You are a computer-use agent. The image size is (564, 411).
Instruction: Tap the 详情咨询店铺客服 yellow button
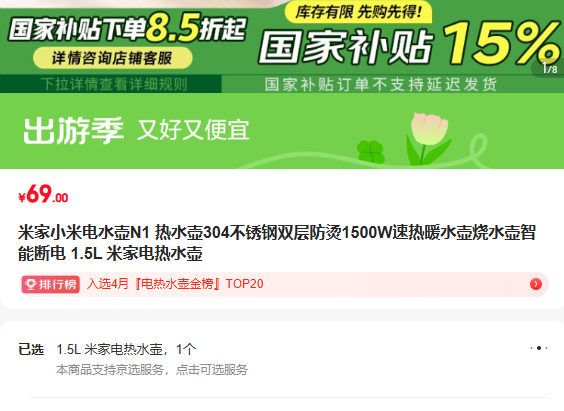(113, 58)
